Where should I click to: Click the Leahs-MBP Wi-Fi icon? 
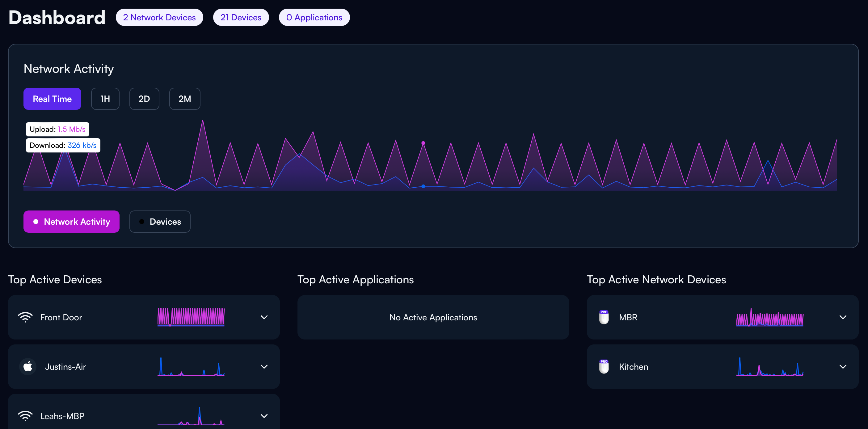[x=25, y=416]
